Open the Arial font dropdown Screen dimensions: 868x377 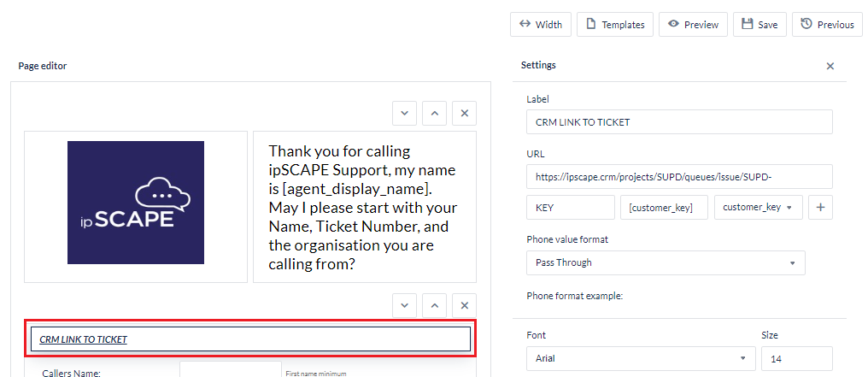[x=641, y=359]
